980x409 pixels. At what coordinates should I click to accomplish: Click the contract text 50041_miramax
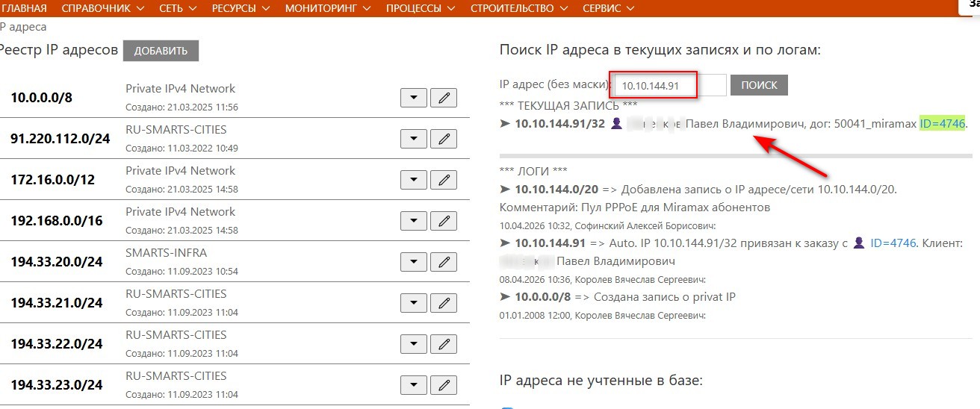pyautogui.click(x=874, y=123)
